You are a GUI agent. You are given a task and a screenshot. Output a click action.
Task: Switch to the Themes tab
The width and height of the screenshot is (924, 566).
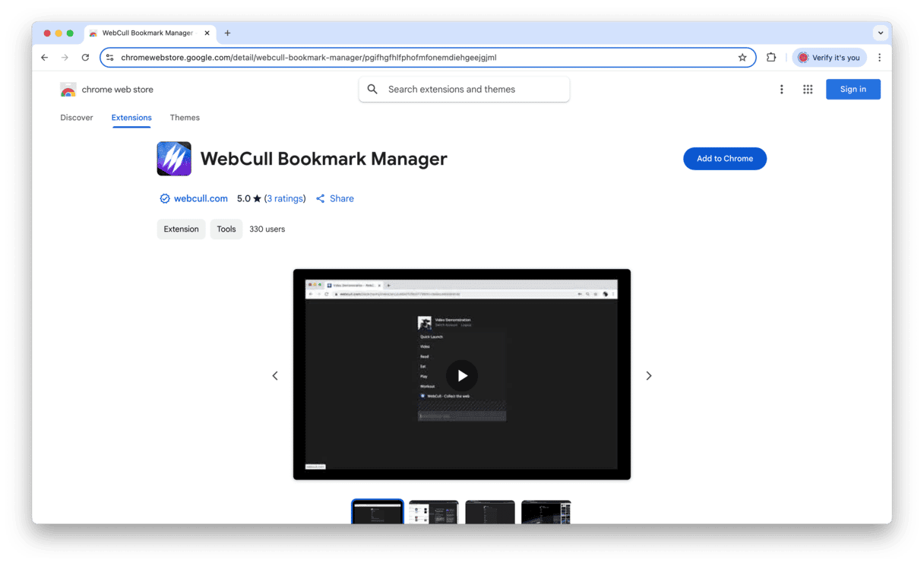click(185, 118)
